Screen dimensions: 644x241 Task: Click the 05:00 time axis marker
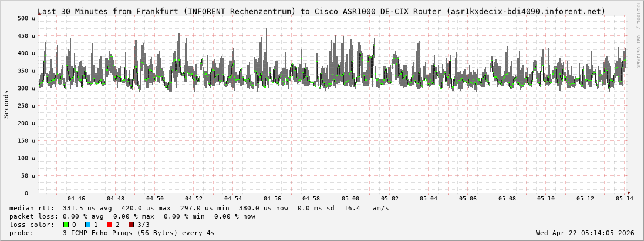350,199
